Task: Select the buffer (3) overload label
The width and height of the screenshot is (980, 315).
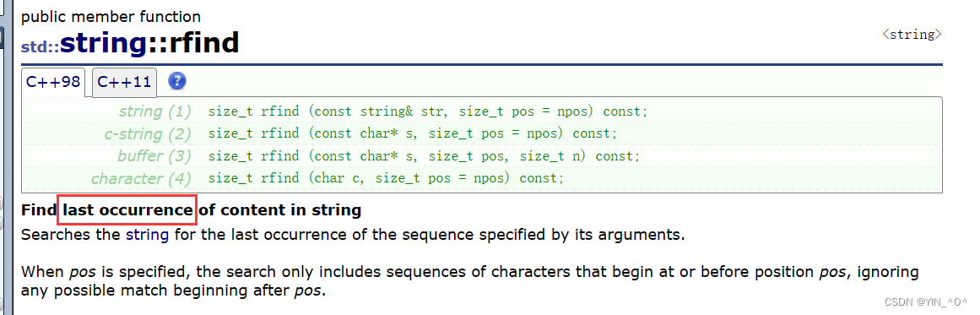Action: [x=154, y=155]
